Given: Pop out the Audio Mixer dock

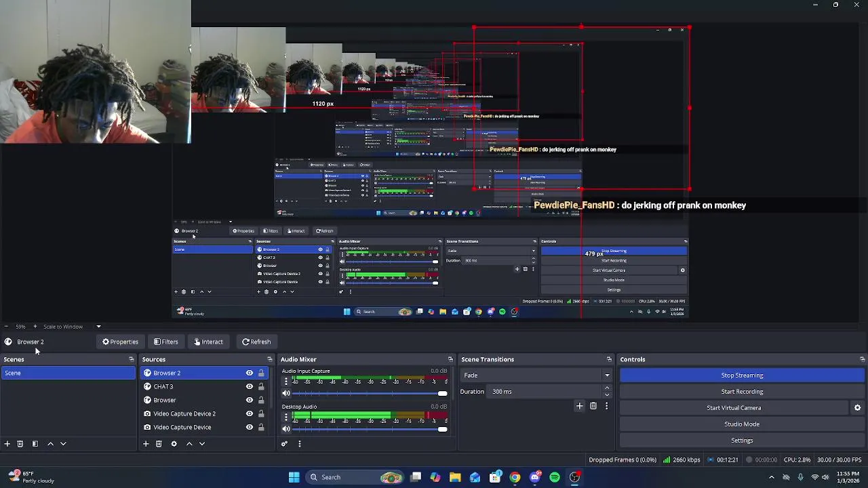Looking at the screenshot, I should [450, 359].
